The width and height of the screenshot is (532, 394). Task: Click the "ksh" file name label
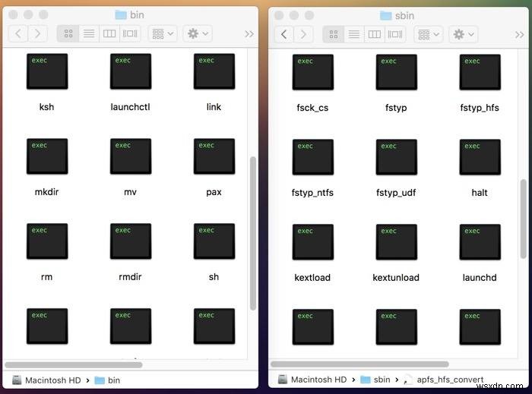click(47, 107)
